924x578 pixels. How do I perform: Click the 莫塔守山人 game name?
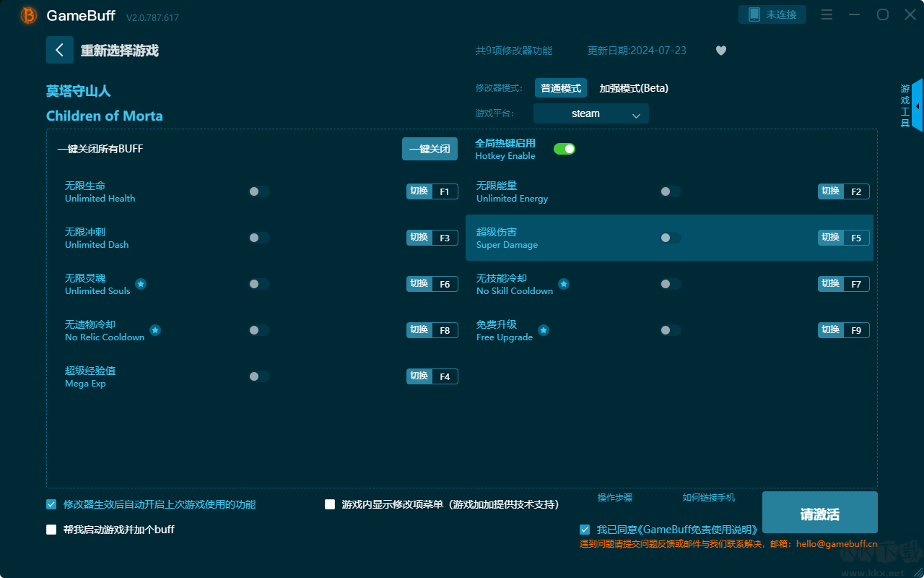coord(79,91)
